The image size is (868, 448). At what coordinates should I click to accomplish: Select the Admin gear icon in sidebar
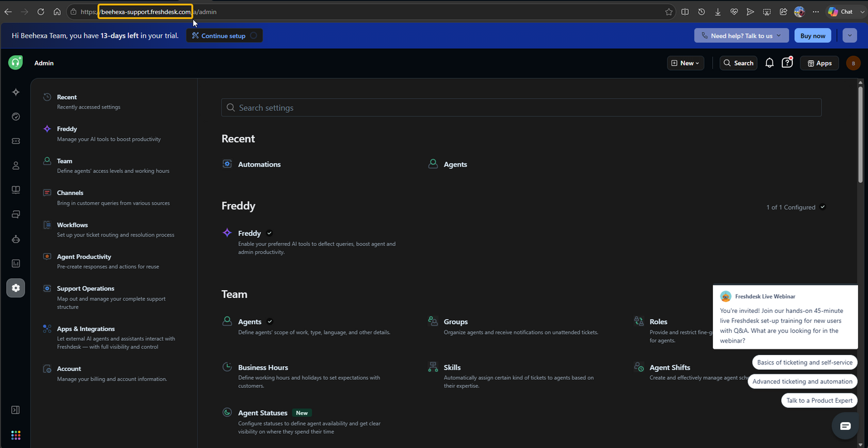[x=15, y=288]
